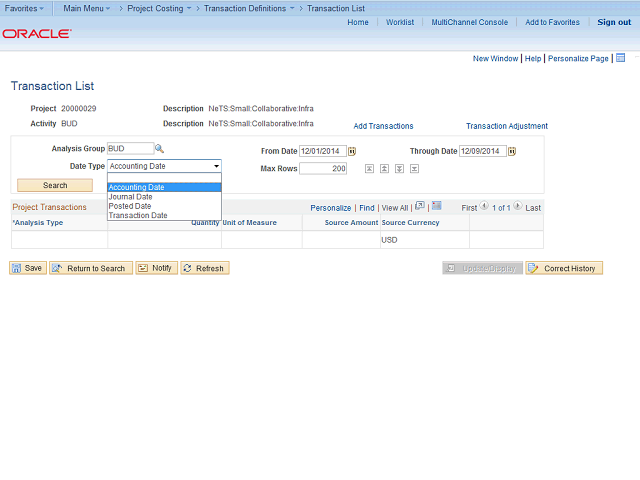This screenshot has height=480, width=640.
Task: Click USD currency cell
Action: pos(389,240)
